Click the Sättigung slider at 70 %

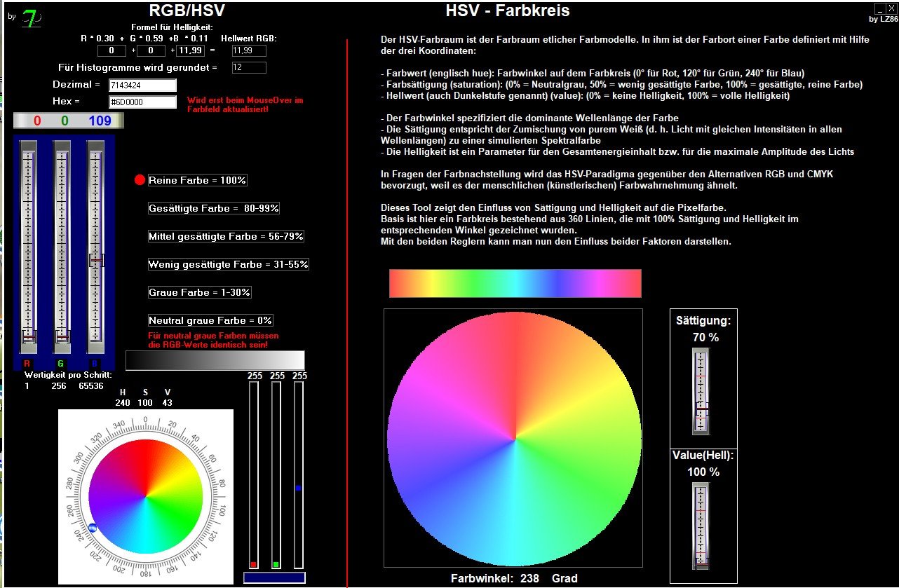click(x=702, y=392)
